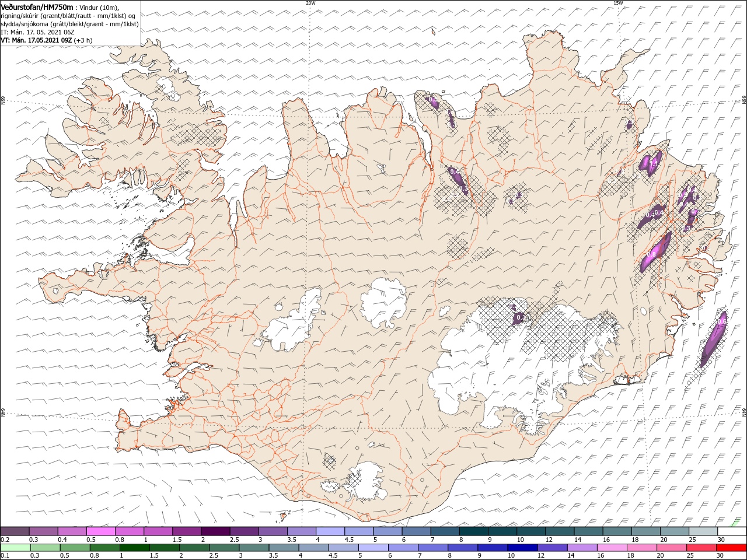The width and height of the screenshot is (747, 560).
Task: Click the 0.1 number under the lower legend row
Action: click(5, 555)
